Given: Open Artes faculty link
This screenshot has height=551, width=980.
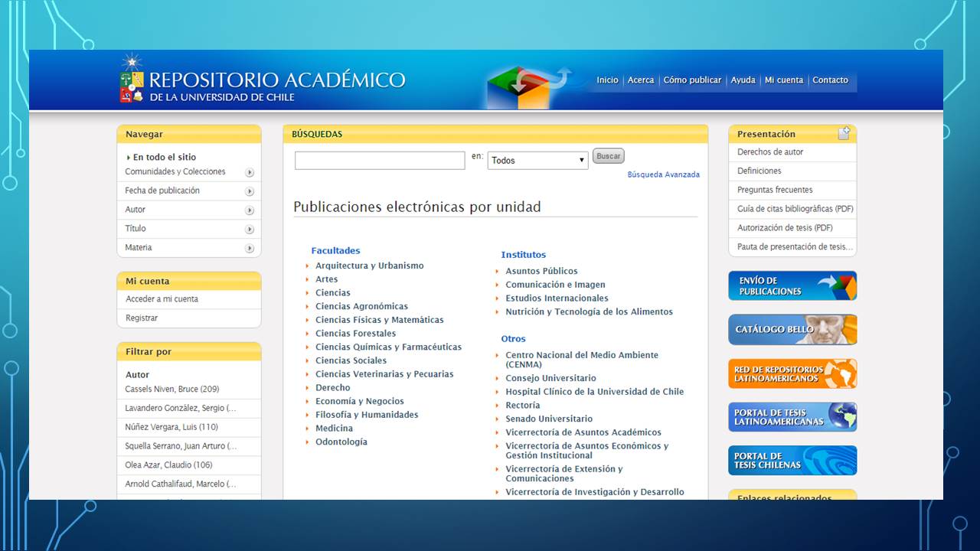Looking at the screenshot, I should click(326, 279).
